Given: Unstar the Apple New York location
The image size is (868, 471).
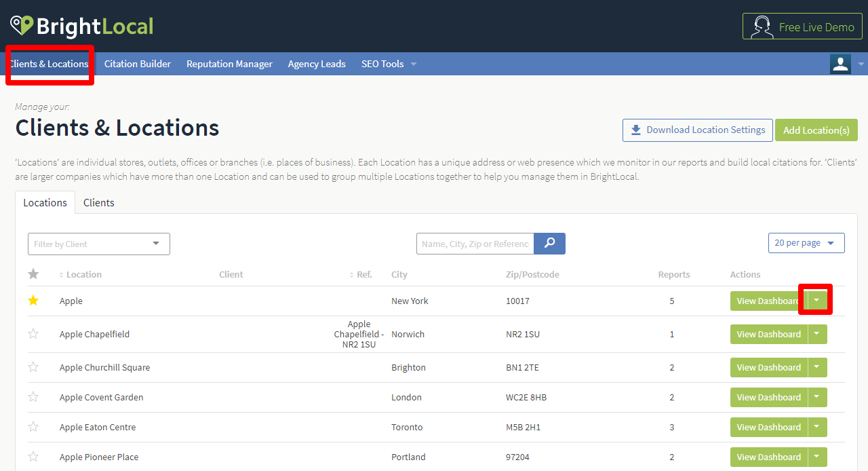Looking at the screenshot, I should tap(33, 301).
